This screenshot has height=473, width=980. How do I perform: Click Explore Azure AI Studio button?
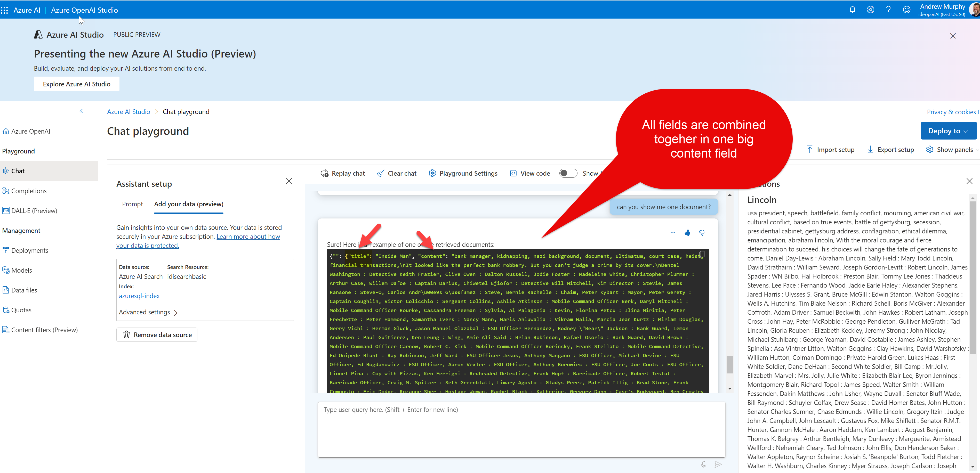(76, 84)
